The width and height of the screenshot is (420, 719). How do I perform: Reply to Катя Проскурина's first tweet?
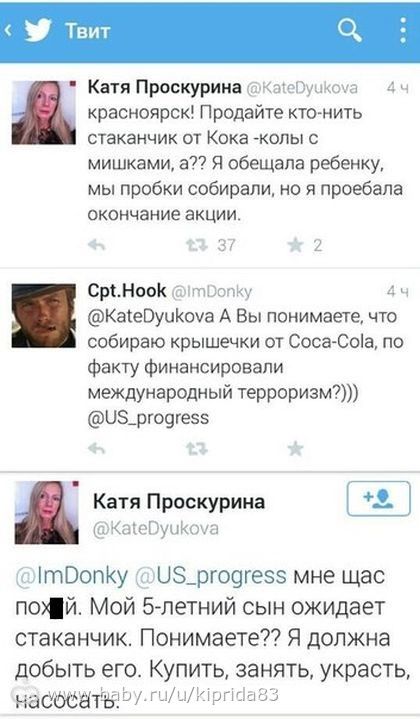[x=97, y=245]
